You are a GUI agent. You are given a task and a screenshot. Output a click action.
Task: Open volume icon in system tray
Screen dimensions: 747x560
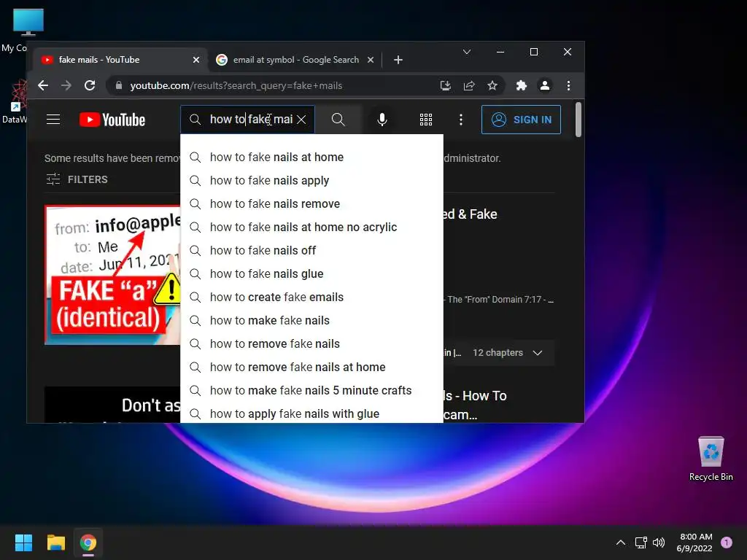point(659,542)
